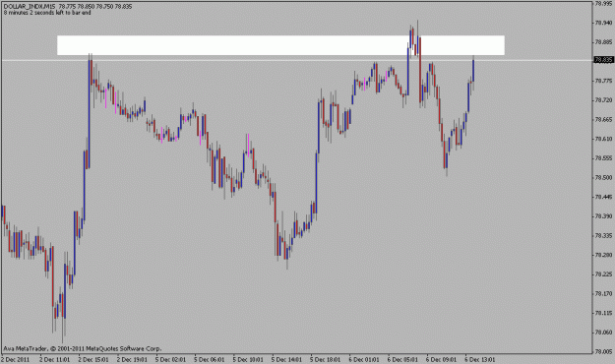This screenshot has height=364, width=615.
Task: Click the 78.555 price axis label
Action: coord(603,158)
